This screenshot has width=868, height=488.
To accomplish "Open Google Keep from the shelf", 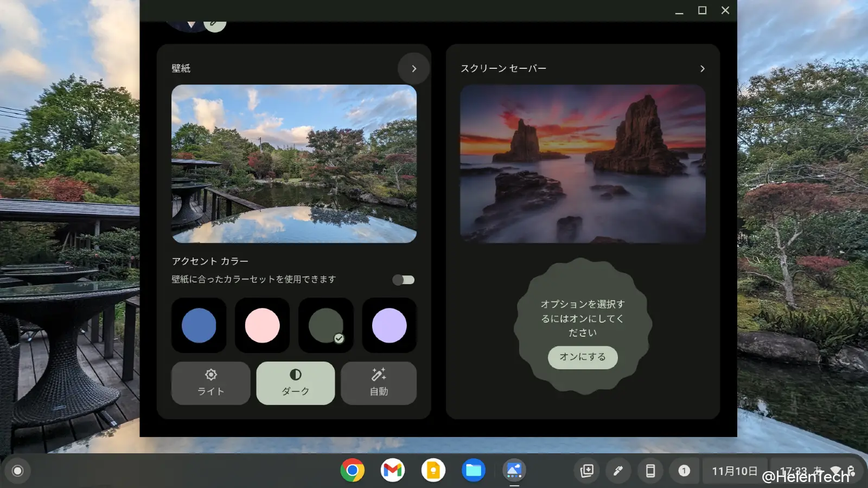I will tap(433, 470).
